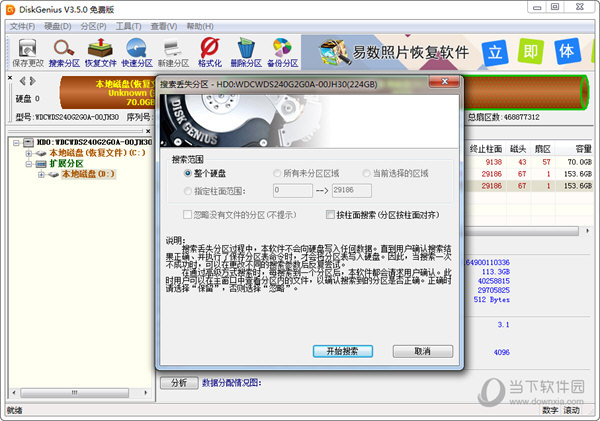Select the 整个硬盘 radio option
This screenshot has height=421, width=600.
pyautogui.click(x=188, y=173)
